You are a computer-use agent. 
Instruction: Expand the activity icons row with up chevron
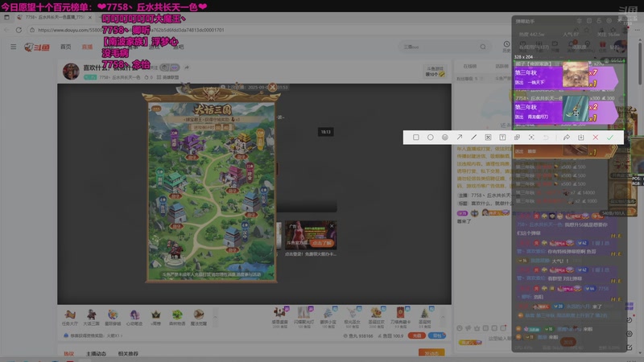point(214,317)
